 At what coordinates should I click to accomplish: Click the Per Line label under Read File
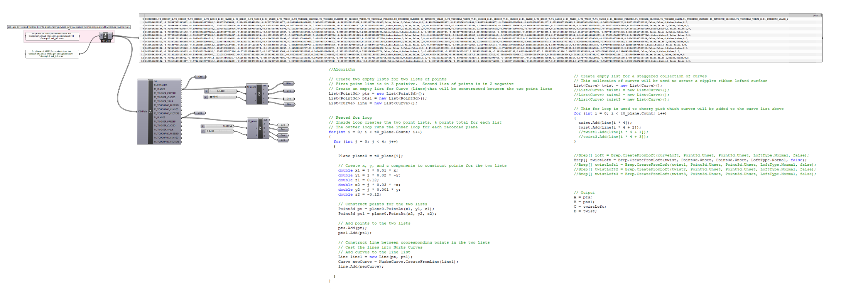106,41
